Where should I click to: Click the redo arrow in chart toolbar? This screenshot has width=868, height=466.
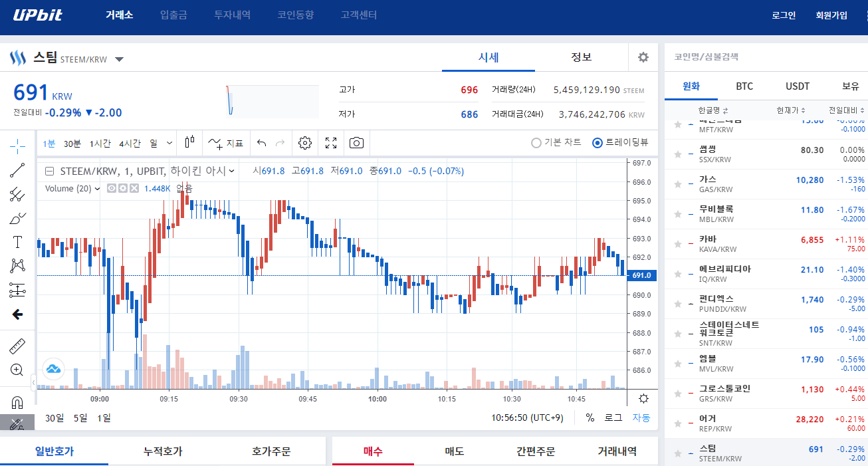(280, 143)
